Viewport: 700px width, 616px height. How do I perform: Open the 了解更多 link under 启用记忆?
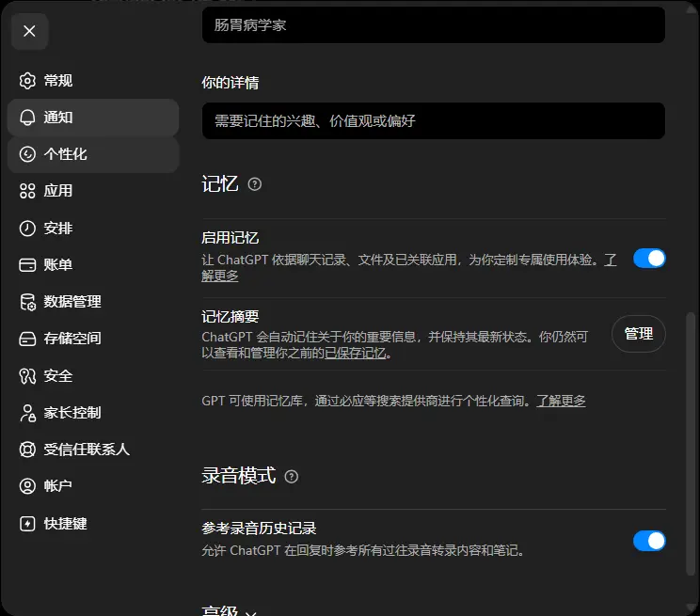click(x=219, y=276)
